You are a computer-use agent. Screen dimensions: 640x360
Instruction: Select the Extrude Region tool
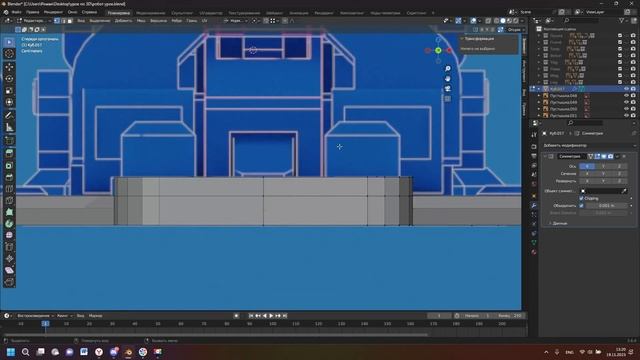pos(9,153)
